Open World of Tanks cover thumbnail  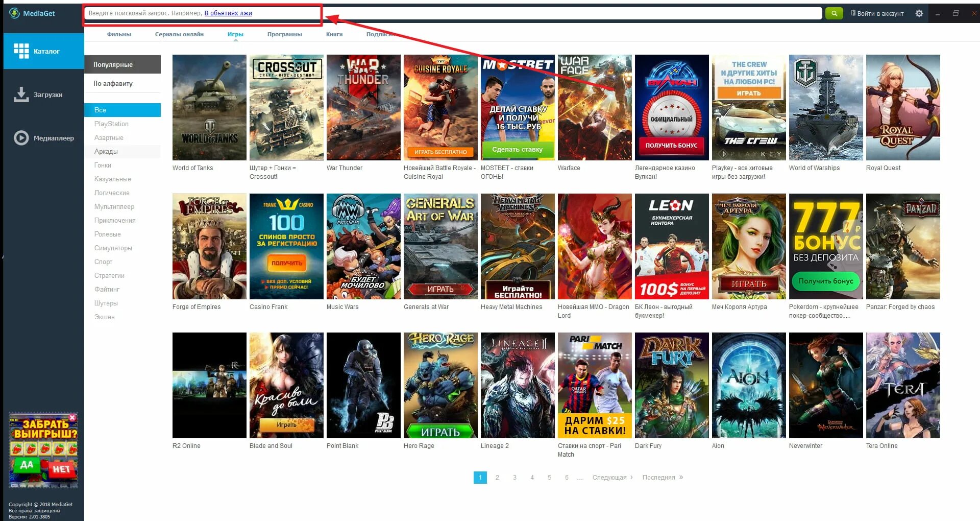pyautogui.click(x=209, y=107)
